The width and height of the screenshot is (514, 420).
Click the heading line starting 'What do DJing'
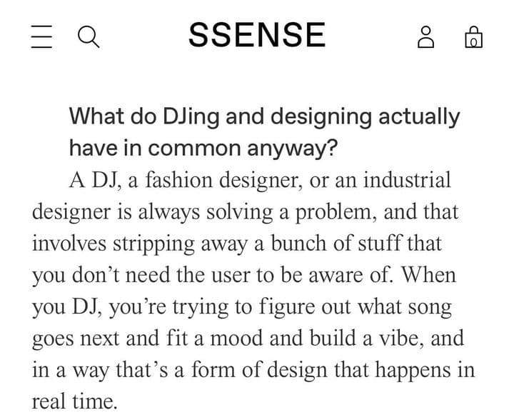(x=264, y=116)
